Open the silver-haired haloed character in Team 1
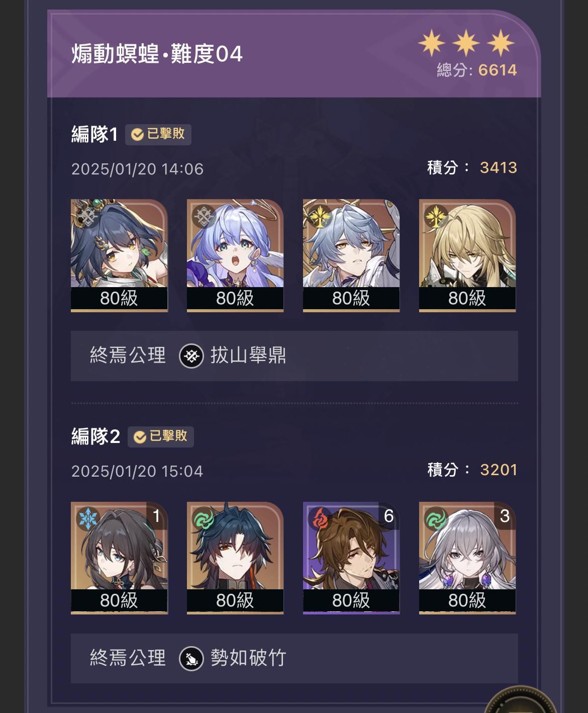The image size is (588, 713). click(351, 255)
